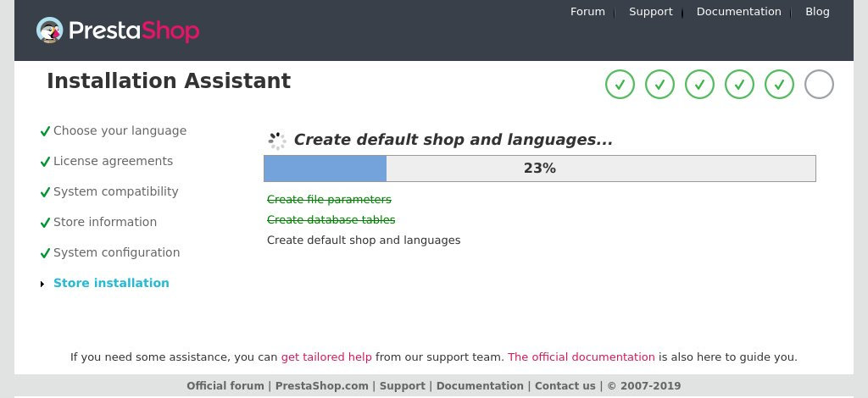Image resolution: width=868 pixels, height=398 pixels.
Task: Click the green check next to Store information
Action: (x=46, y=223)
